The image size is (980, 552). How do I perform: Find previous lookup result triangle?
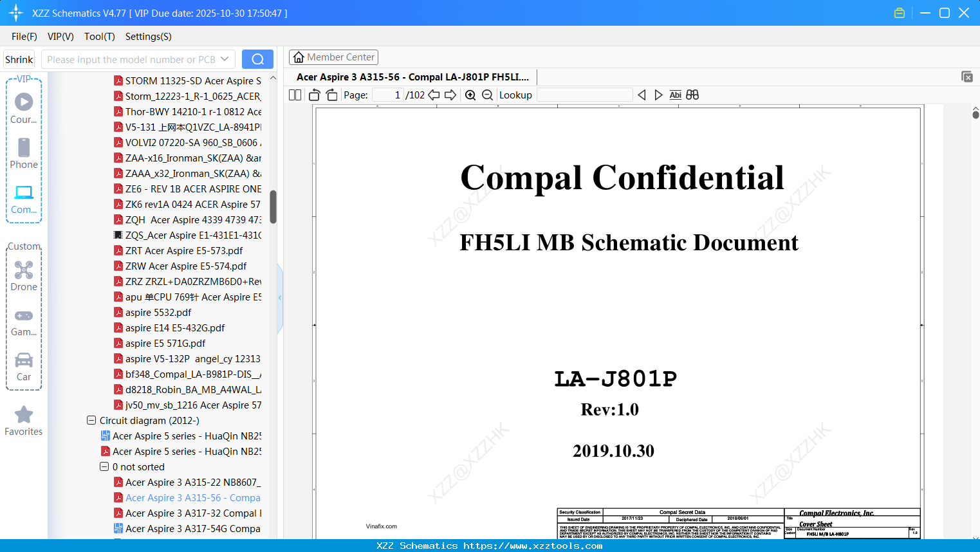[x=642, y=95]
